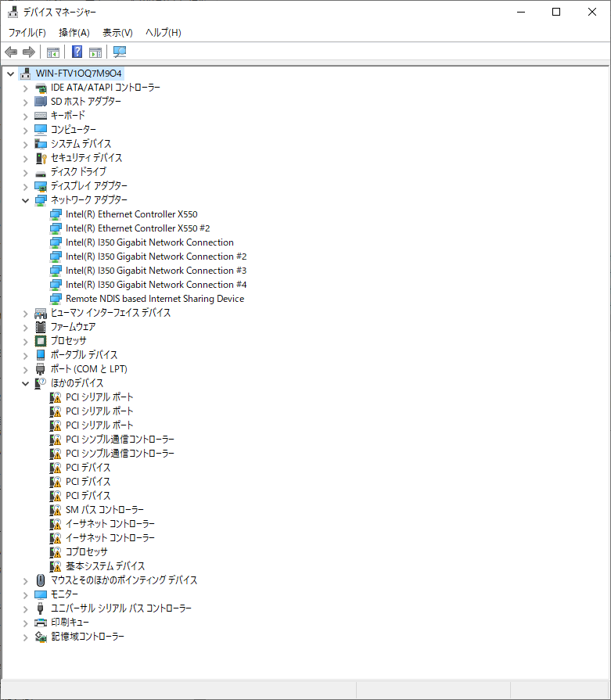The width and height of the screenshot is (611, 700).
Task: Click the mouse icon beside マウスとそのほかのポインティング デバイス
Action: click(x=41, y=580)
